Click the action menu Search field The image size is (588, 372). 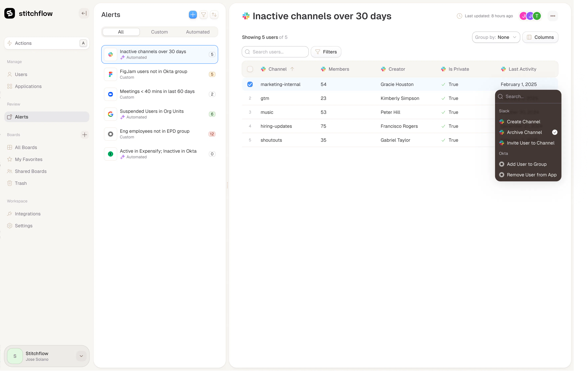528,97
